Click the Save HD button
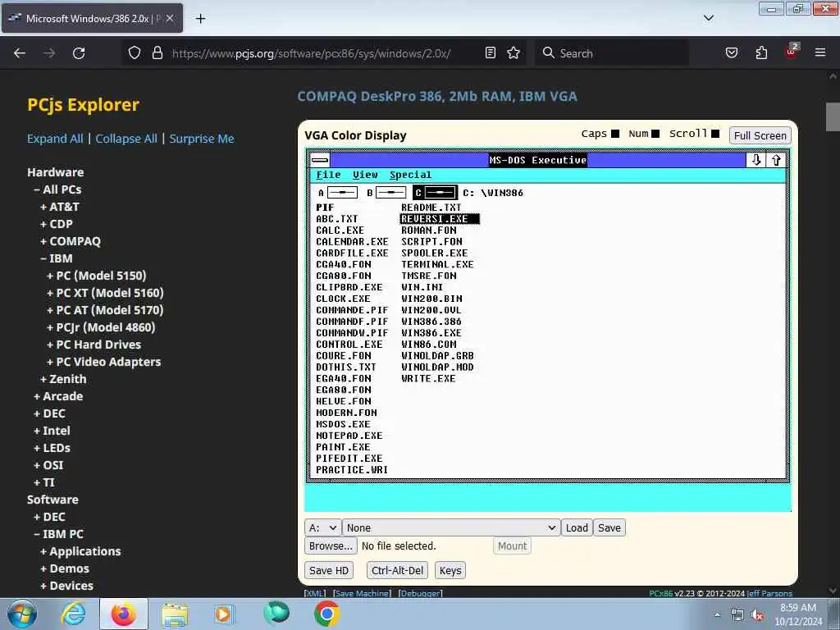Screen dimensions: 840x630 pos(329,571)
